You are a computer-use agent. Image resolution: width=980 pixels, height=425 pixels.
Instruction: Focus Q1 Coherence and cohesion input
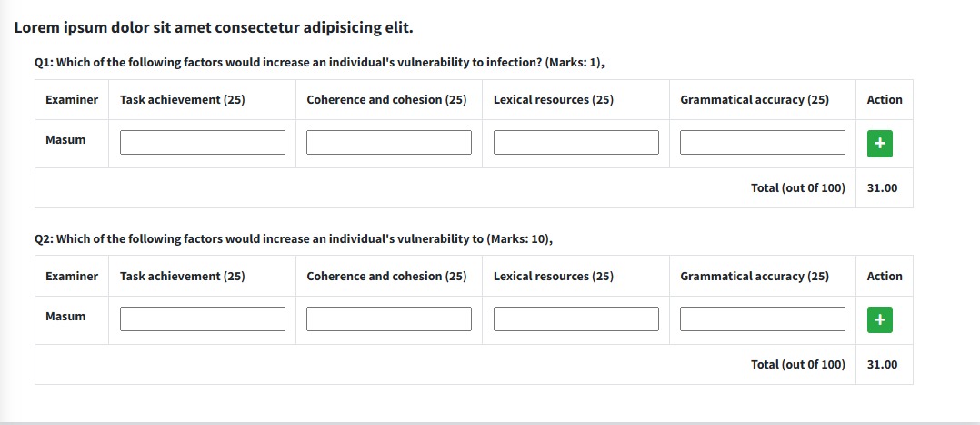389,143
